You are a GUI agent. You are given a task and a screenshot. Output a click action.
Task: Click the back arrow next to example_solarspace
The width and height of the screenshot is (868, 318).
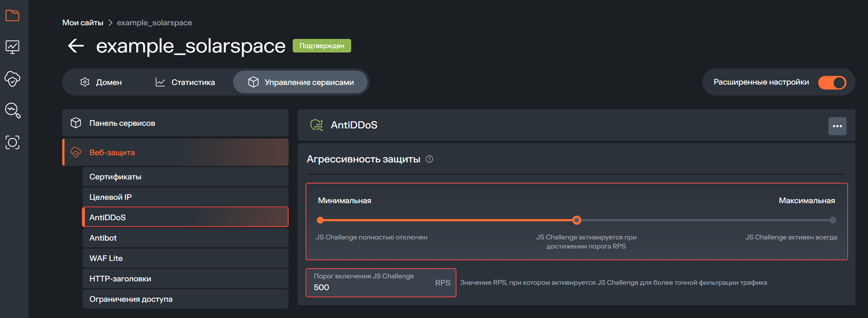[75, 46]
